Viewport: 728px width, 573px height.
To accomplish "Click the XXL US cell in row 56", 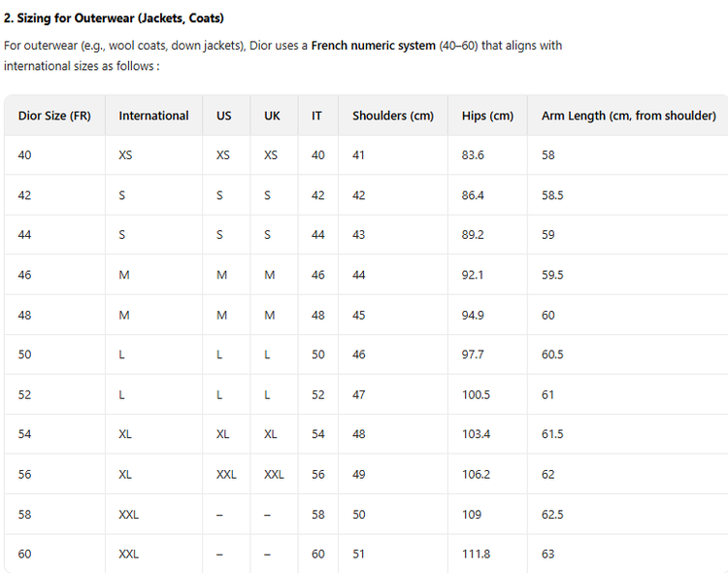I will [226, 474].
